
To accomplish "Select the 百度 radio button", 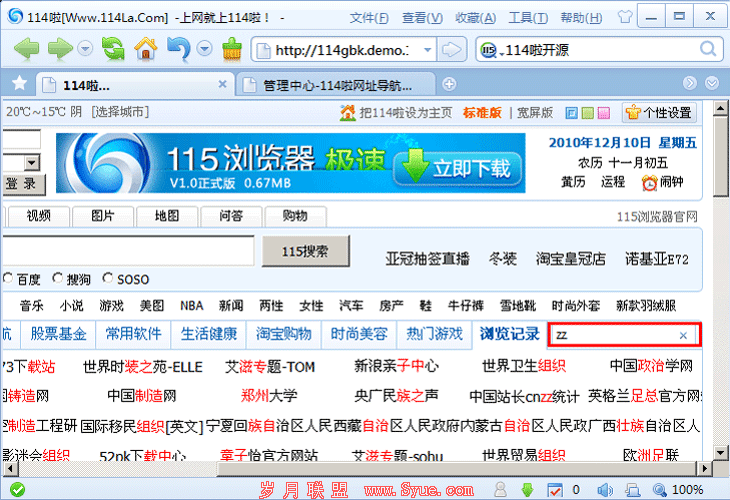I will (x=8, y=278).
